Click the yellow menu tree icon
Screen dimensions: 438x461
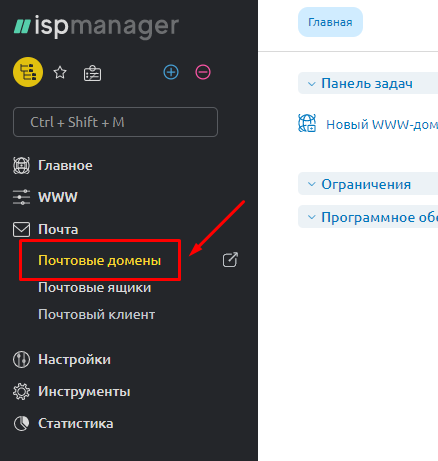[x=28, y=72]
